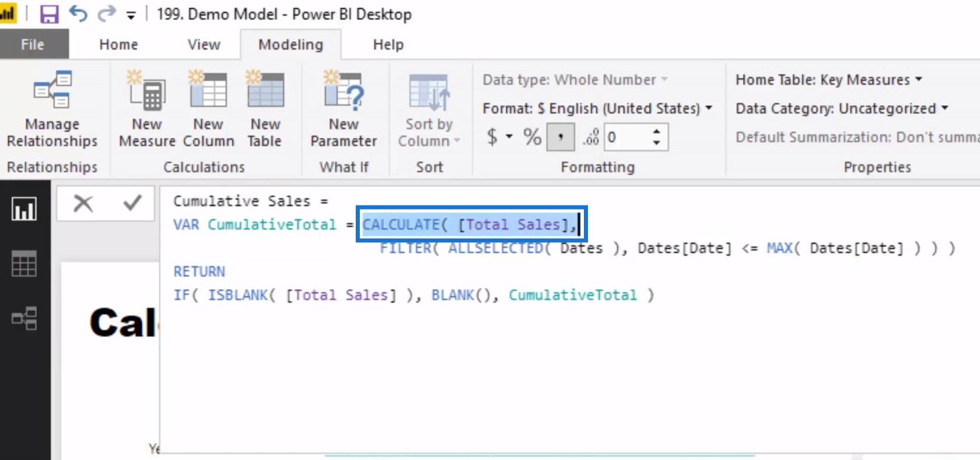
Task: Switch to Report view in sidebar
Action: [x=24, y=209]
